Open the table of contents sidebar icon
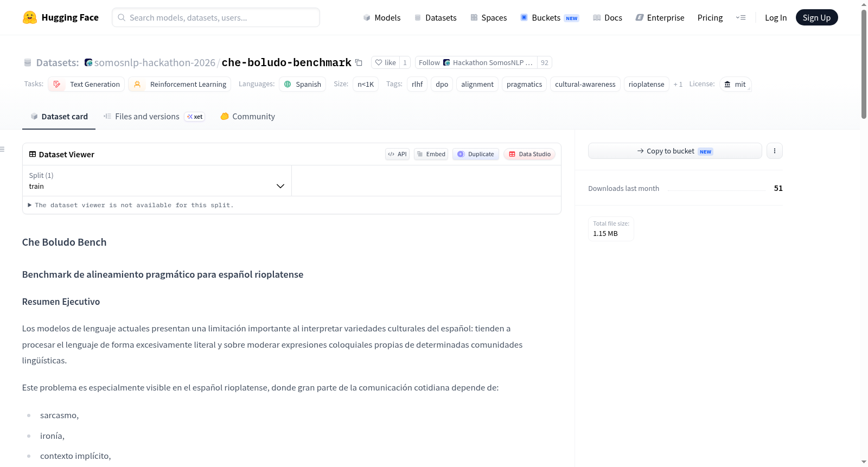 [2, 149]
